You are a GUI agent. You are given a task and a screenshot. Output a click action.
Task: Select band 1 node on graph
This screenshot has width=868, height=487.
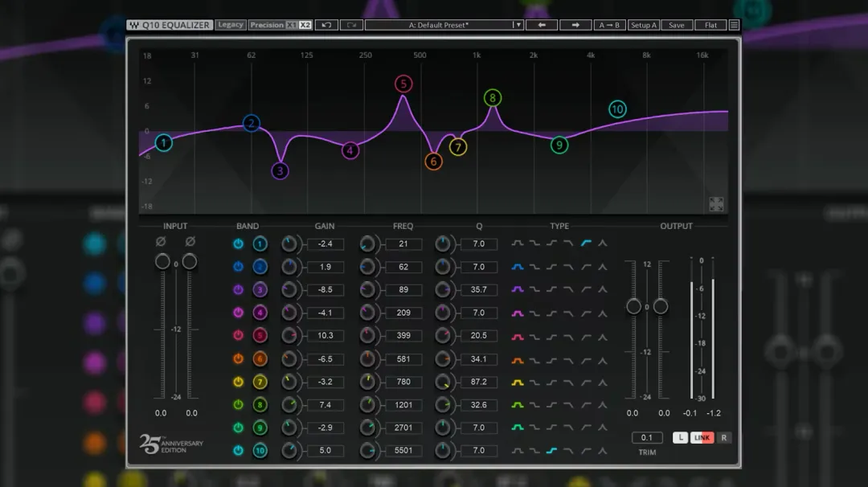click(163, 143)
